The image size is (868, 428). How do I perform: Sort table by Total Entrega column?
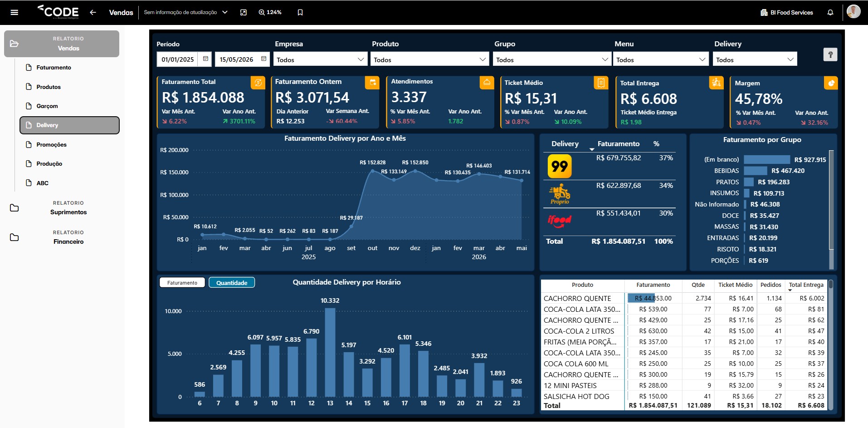click(806, 285)
